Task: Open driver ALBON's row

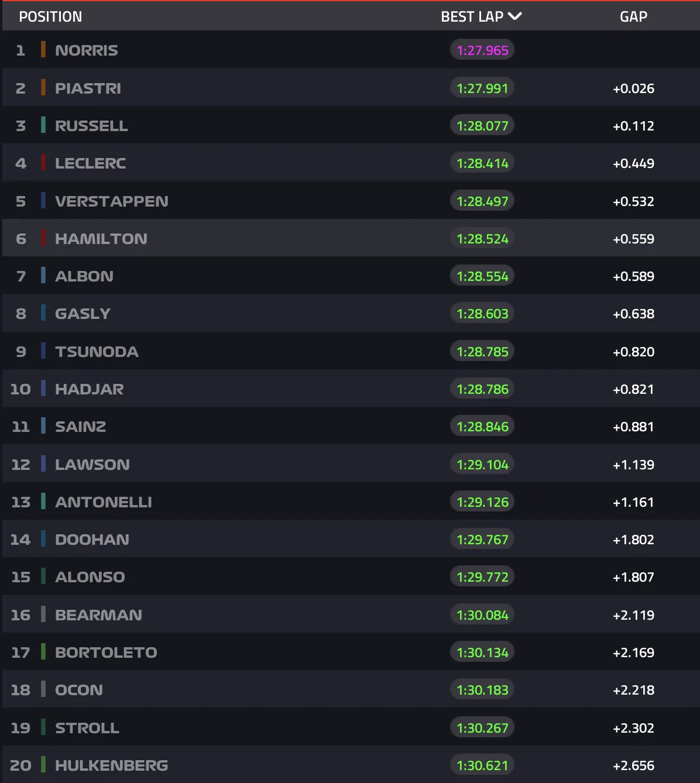Action: click(84, 276)
